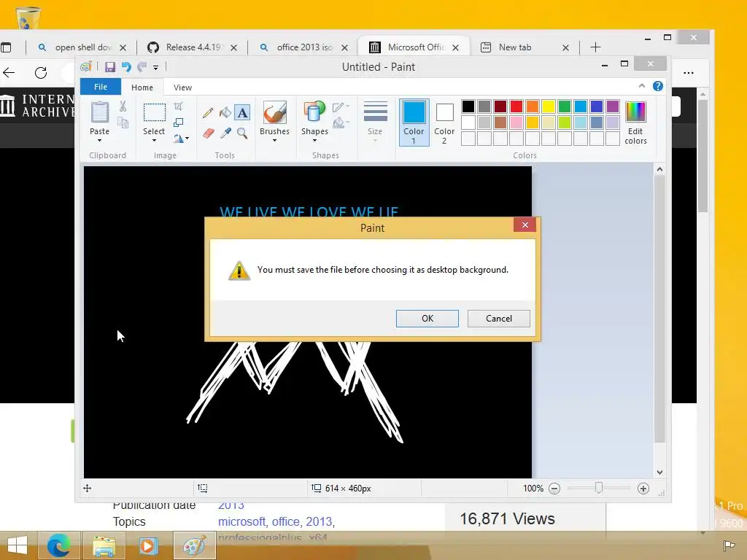Viewport: 747px width, 560px height.
Task: Click the browser settings ellipsis menu
Action: tap(689, 73)
